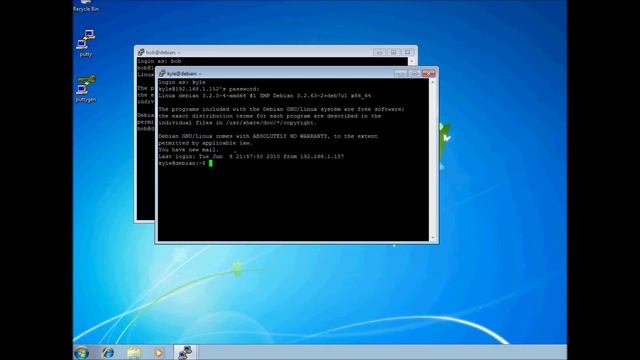Click the '/usr/share/doc/*/copyright' line in kyle terminal
Viewport: 640px width, 360px height.
click(x=238, y=123)
